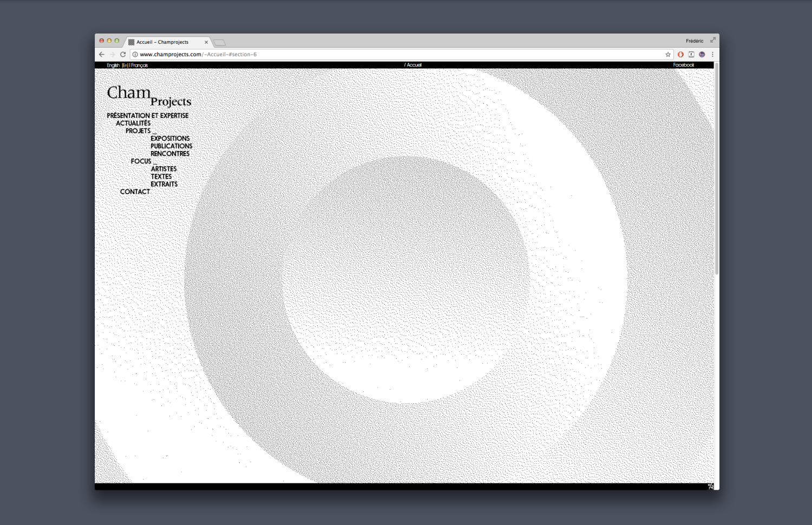This screenshot has height=525, width=812.
Task: Go to PRÉSENTATION ET EXPERTISE page
Action: (148, 116)
